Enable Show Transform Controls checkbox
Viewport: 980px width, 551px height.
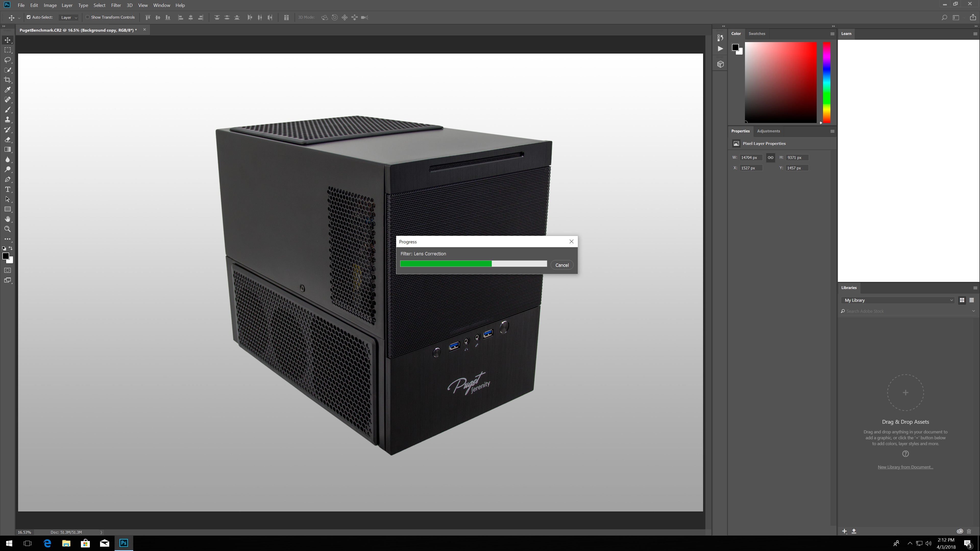coord(88,17)
